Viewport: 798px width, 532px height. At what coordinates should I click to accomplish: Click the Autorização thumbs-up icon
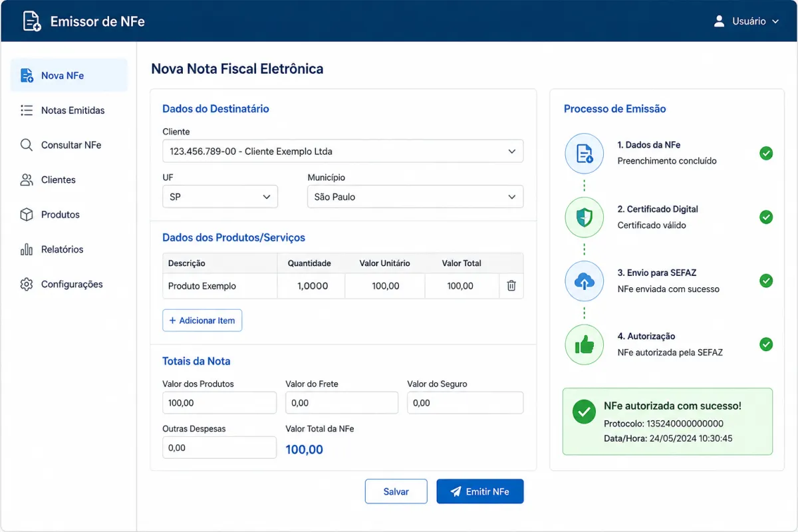point(585,344)
